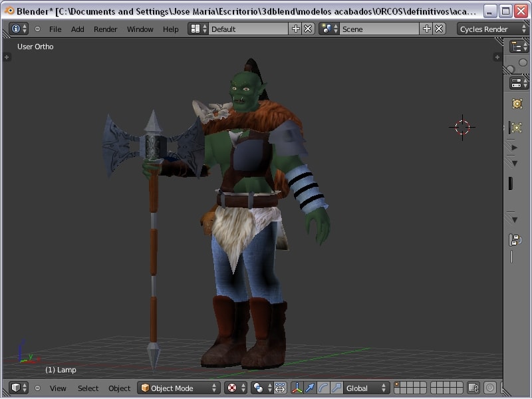
Task: Open the Object Mode dropdown
Action: [178, 388]
